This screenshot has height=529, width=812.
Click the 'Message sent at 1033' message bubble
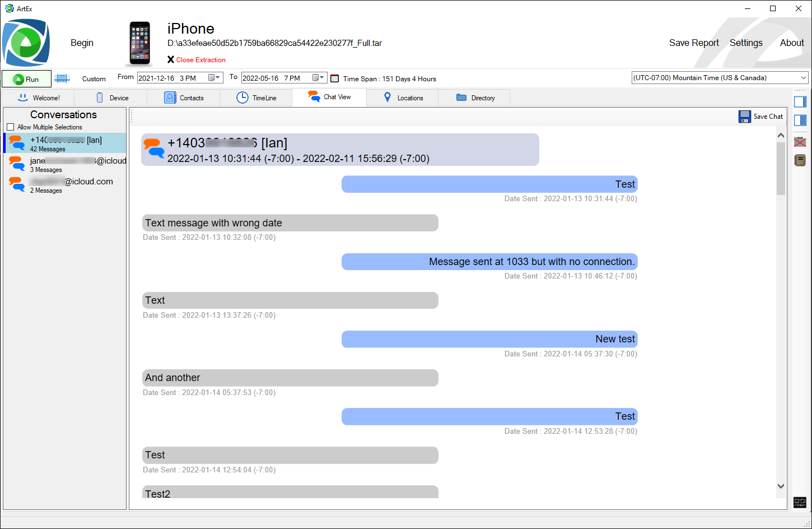coord(489,262)
